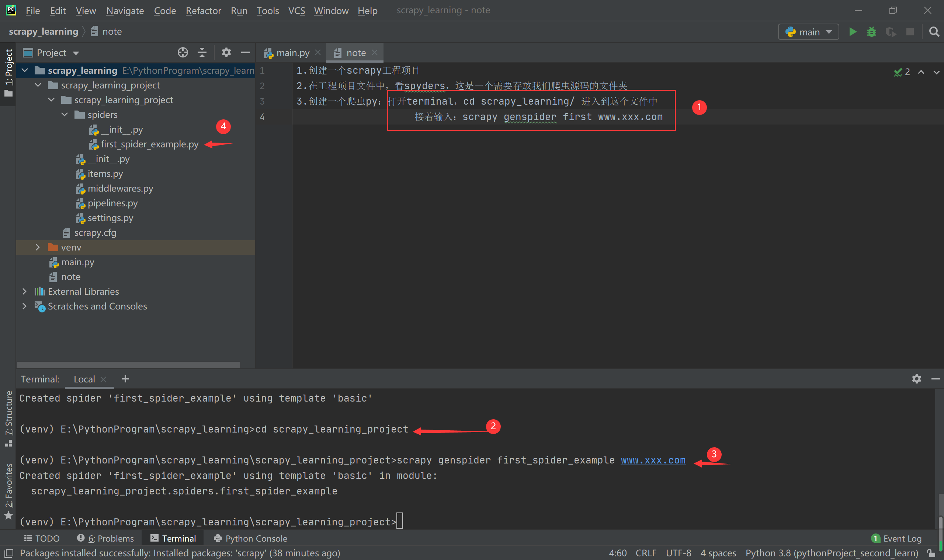
Task: Select items.py in project tree
Action: pyautogui.click(x=99, y=174)
